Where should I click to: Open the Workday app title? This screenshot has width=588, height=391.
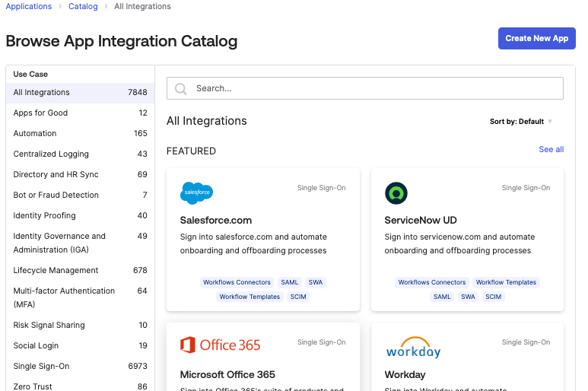(x=405, y=375)
